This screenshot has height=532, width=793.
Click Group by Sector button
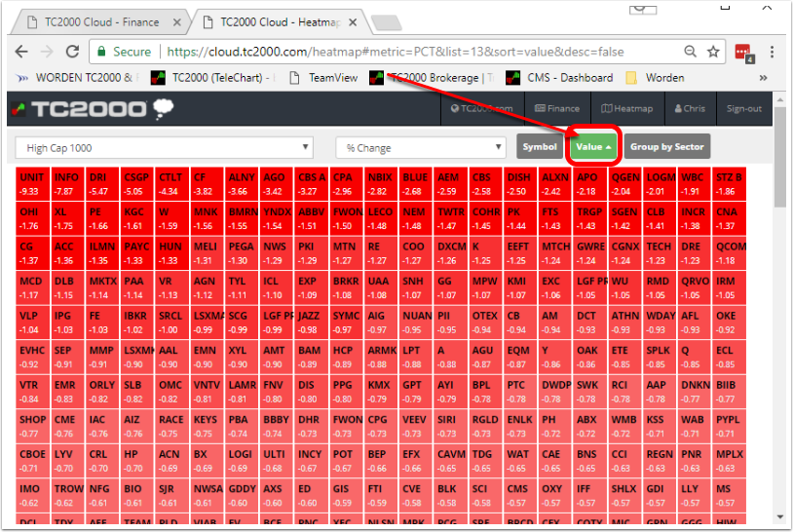pyautogui.click(x=667, y=147)
